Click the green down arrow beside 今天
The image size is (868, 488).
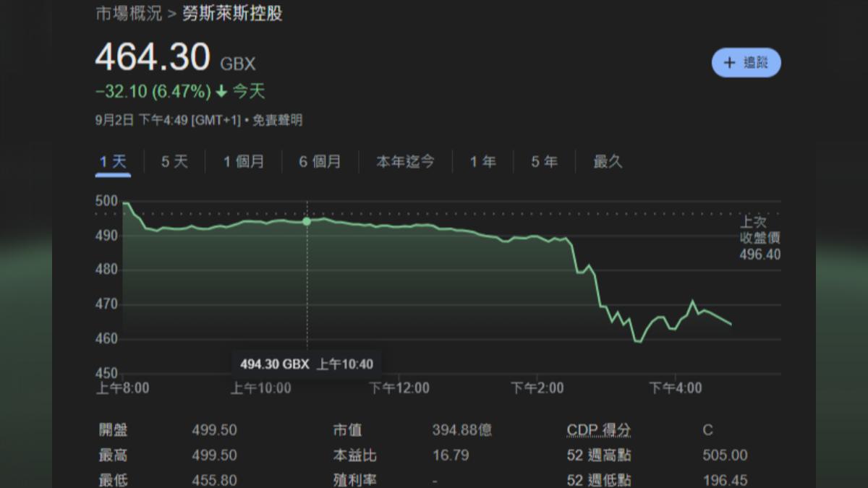[222, 92]
